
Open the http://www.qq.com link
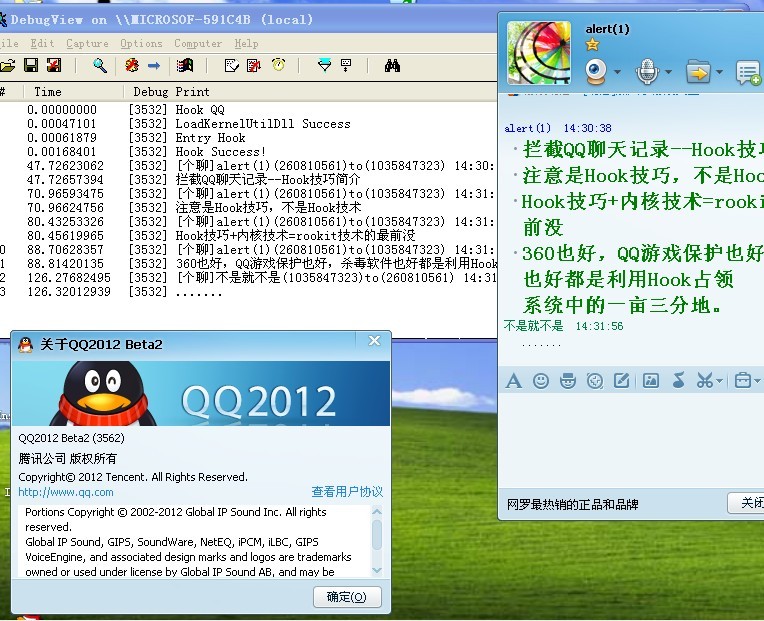(66, 492)
